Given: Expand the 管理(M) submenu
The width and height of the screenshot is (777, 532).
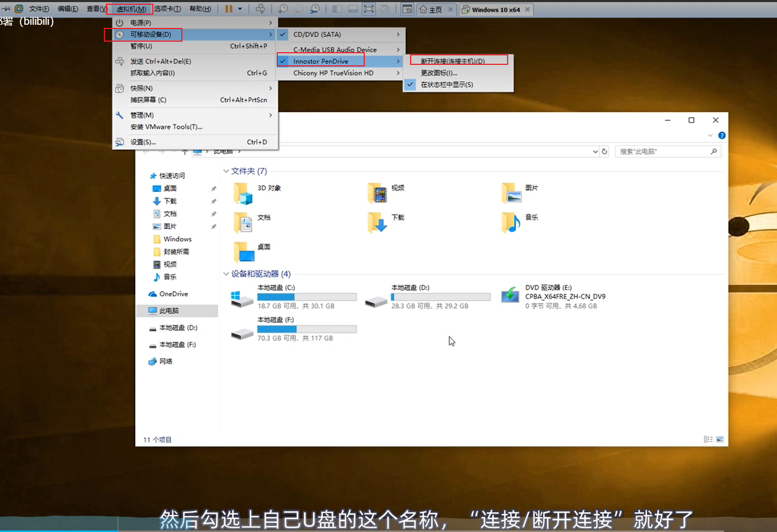Looking at the screenshot, I should 195,115.
